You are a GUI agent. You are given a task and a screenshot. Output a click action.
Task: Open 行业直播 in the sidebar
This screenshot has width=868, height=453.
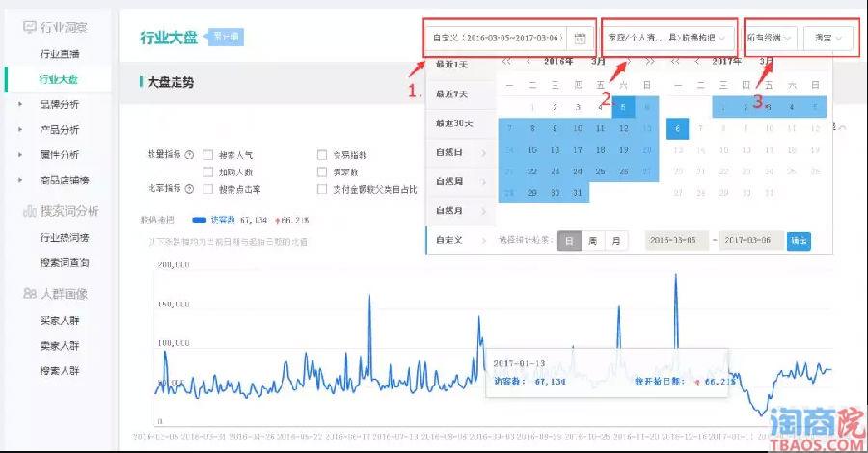coord(60,54)
